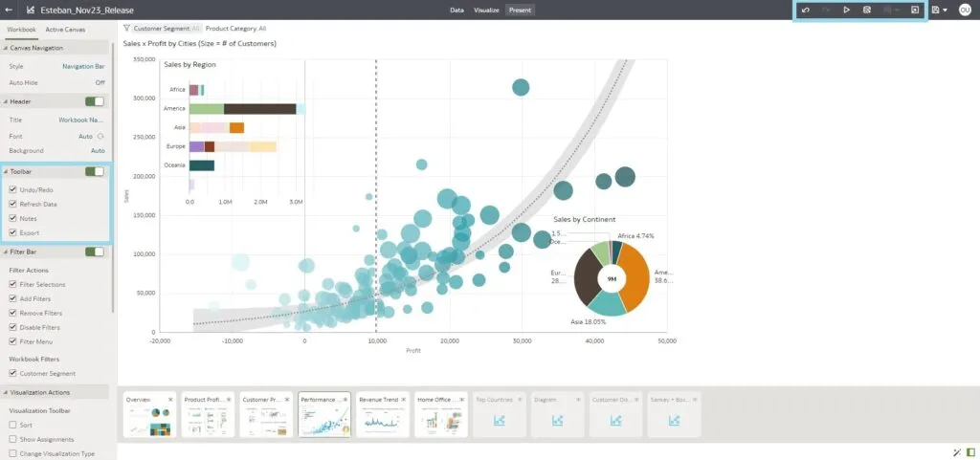The image size is (980, 460).
Task: Click the Refresh Data toolbar icon
Action: tap(867, 10)
